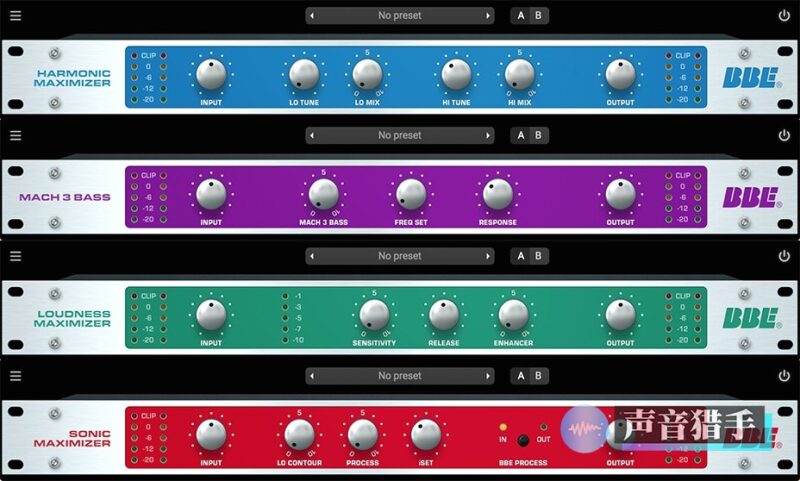Toggle power on the Loudness Maximizer
This screenshot has height=481, width=800.
(x=784, y=256)
